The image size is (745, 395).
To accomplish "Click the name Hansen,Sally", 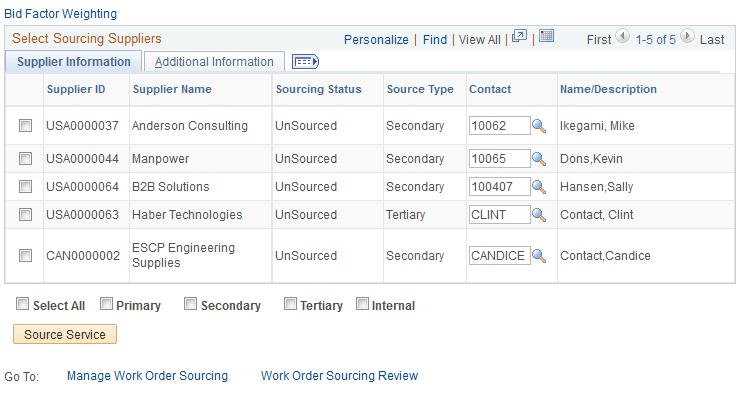I will (x=597, y=187).
